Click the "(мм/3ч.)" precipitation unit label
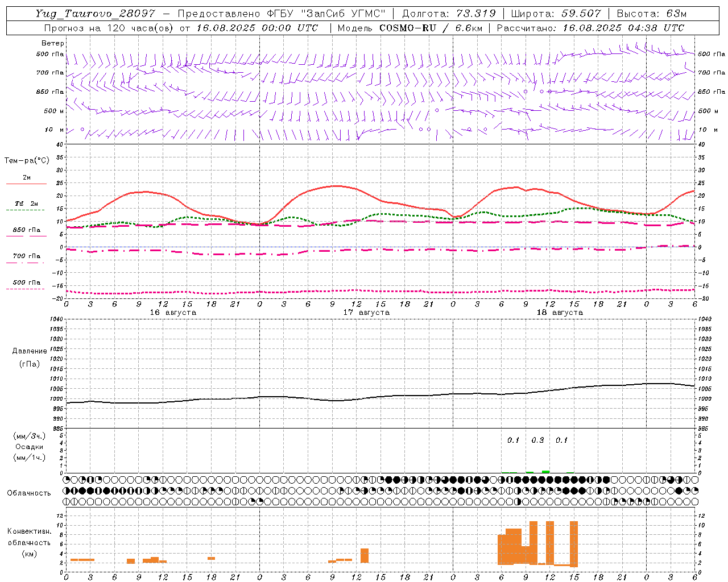Image resolution: width=728 pixels, height=582 pixels. click(x=30, y=436)
